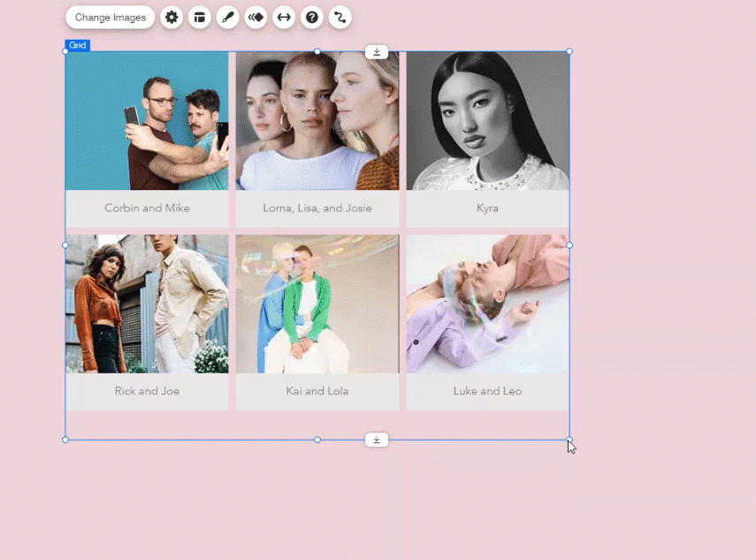Select the black-and-white Kyra portrait
756x560 pixels.
[487, 121]
